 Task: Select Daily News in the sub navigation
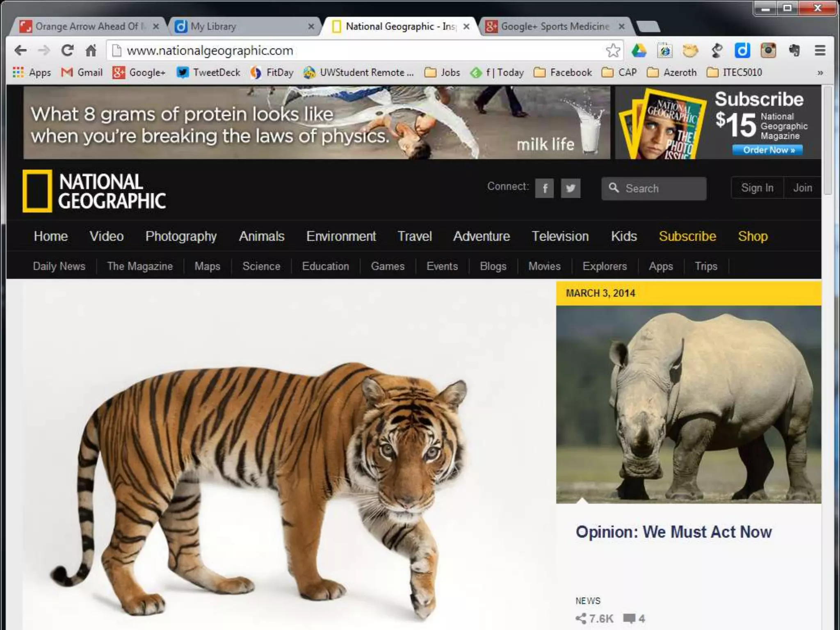[59, 266]
